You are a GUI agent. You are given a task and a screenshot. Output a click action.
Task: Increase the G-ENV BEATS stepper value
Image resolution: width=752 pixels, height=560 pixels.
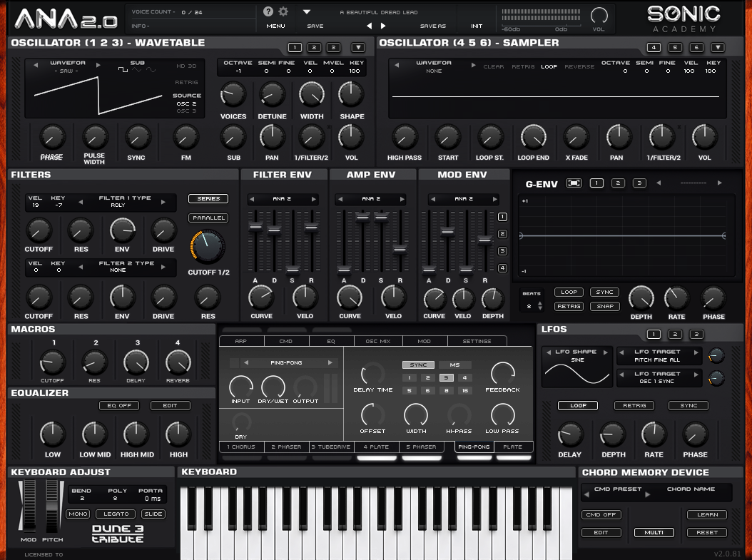point(540,303)
